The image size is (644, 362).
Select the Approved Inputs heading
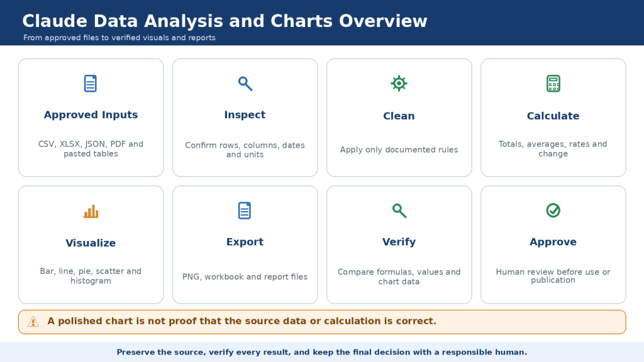click(91, 115)
